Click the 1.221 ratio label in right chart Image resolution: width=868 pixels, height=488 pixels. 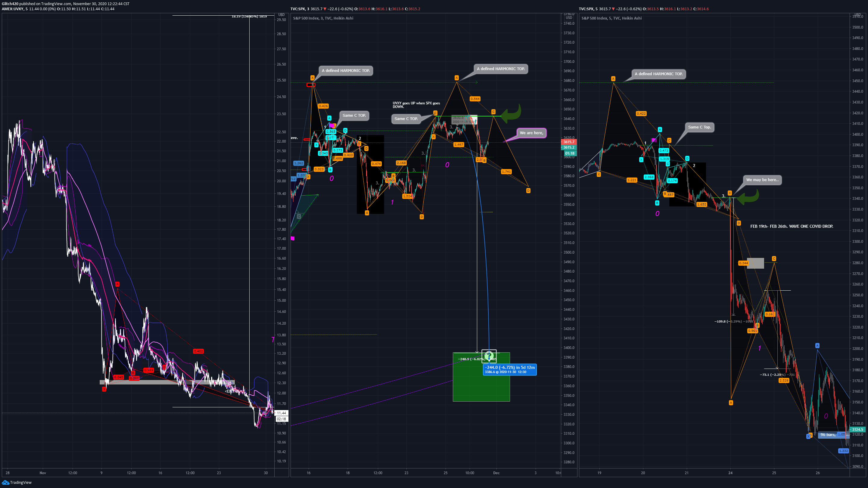point(632,180)
